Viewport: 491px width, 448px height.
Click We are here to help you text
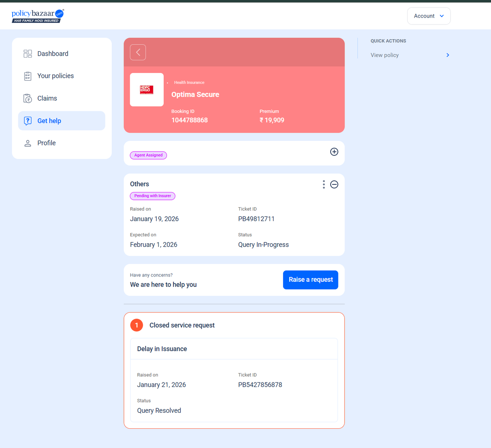click(x=163, y=285)
